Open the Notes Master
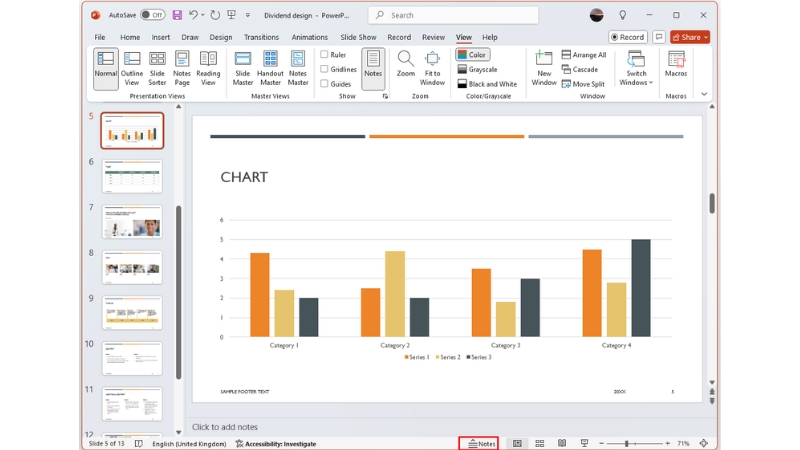Image resolution: width=800 pixels, height=450 pixels. coord(298,68)
